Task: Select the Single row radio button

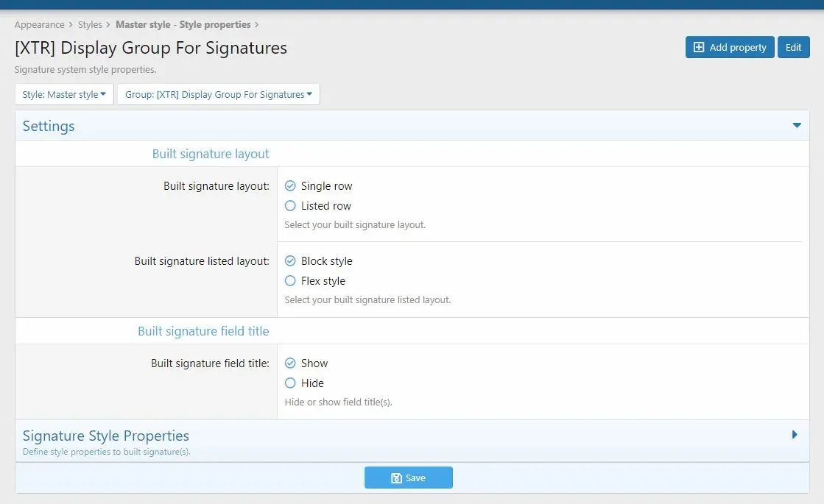Action: pos(290,186)
